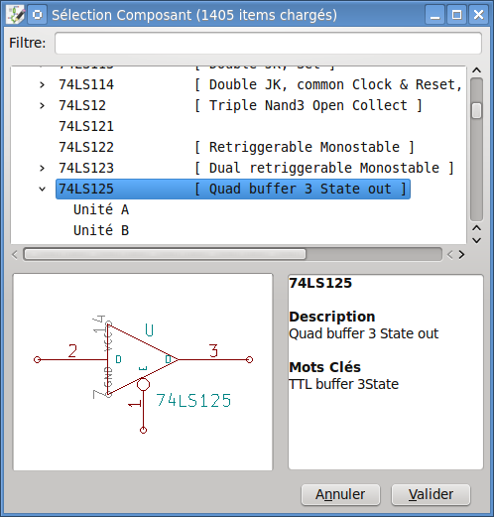
Task: Click the list scroll-down arrow at bottom
Action: click(x=477, y=240)
